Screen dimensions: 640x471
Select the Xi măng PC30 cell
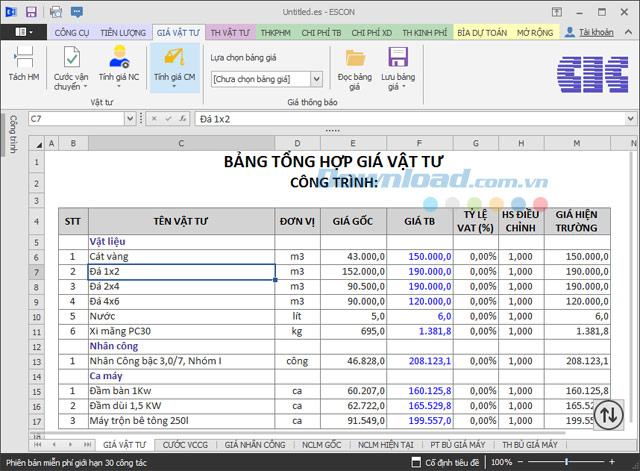tap(180, 330)
